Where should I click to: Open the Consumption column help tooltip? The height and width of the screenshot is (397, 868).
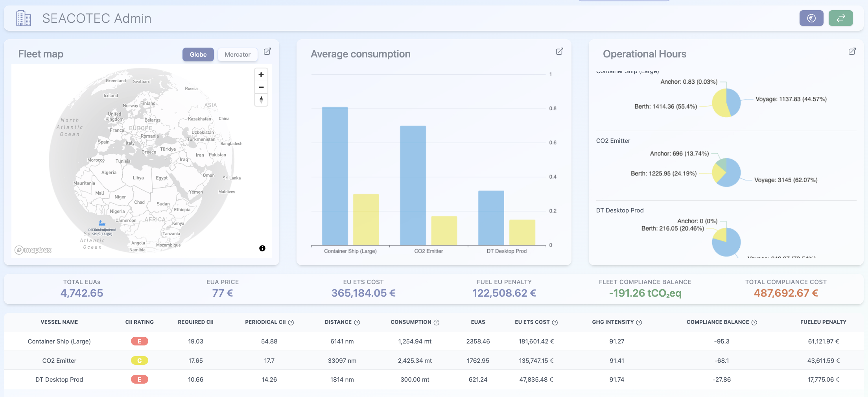coord(436,322)
